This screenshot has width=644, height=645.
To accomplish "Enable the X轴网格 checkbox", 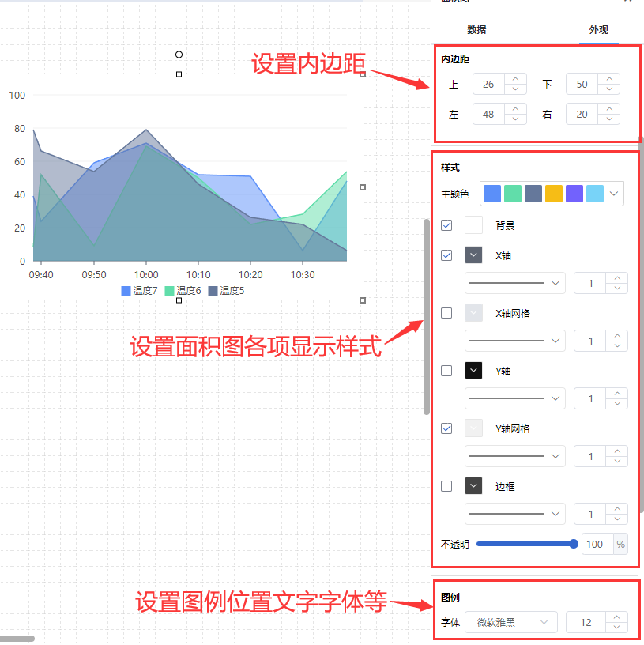I will (x=446, y=313).
